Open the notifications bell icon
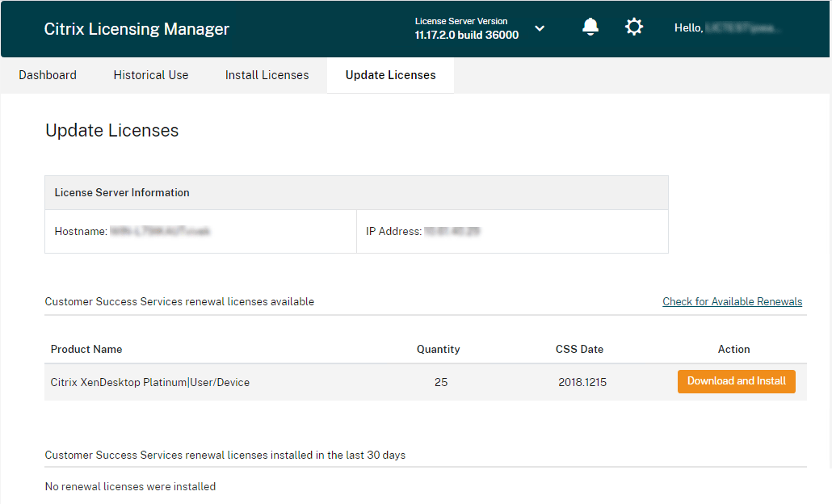The height and width of the screenshot is (504, 832). click(590, 27)
